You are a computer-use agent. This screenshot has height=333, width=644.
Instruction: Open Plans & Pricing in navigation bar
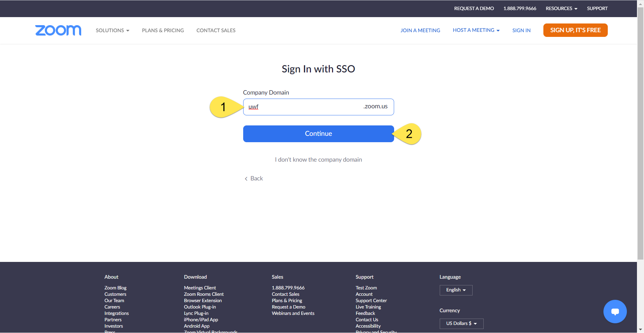pos(163,31)
